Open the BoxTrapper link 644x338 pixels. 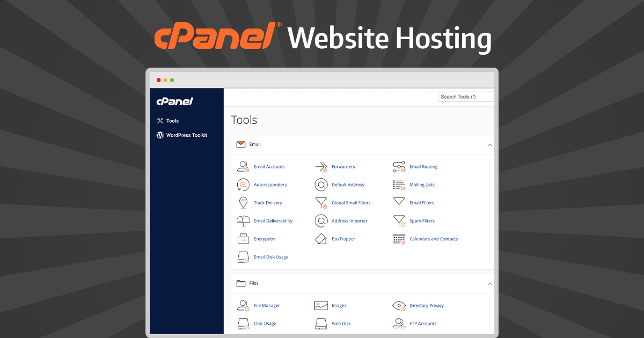tap(343, 239)
